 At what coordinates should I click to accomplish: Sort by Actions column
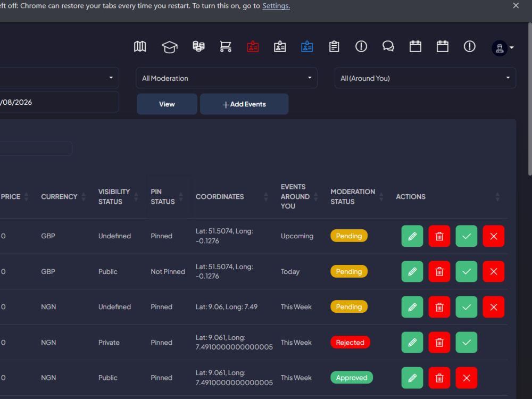pos(497,196)
